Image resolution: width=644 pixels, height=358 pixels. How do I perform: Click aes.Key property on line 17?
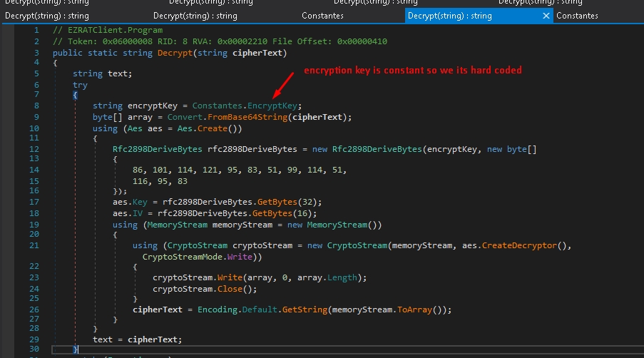click(x=138, y=202)
